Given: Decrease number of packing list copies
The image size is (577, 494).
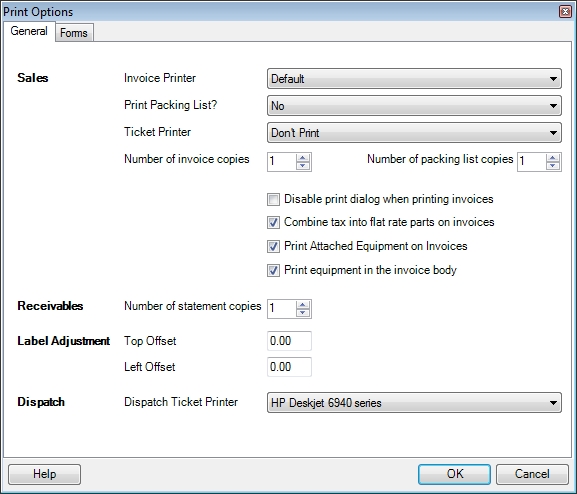Looking at the screenshot, I should tap(553, 166).
